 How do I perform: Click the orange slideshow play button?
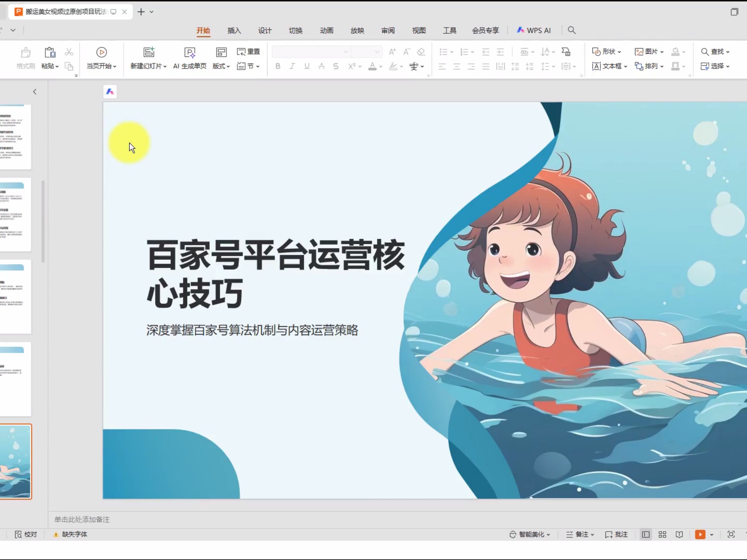click(700, 535)
